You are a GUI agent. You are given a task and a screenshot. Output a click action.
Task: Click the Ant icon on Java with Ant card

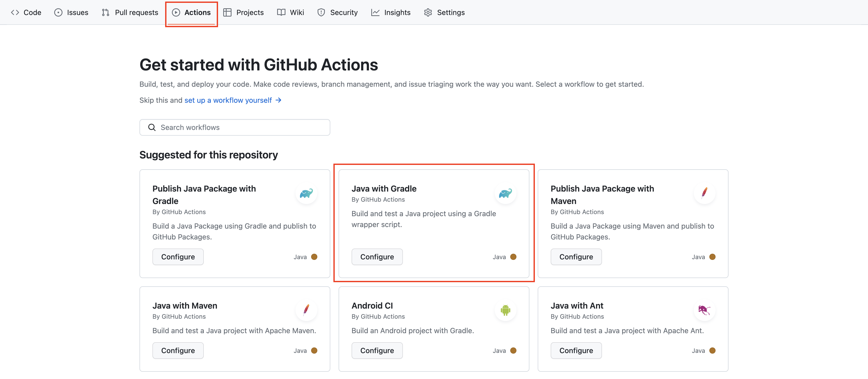point(705,310)
